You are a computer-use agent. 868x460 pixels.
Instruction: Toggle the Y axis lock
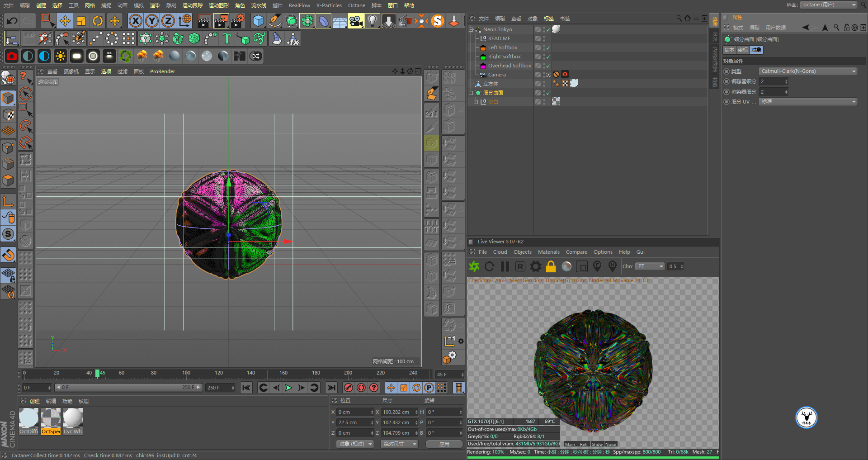[152, 21]
